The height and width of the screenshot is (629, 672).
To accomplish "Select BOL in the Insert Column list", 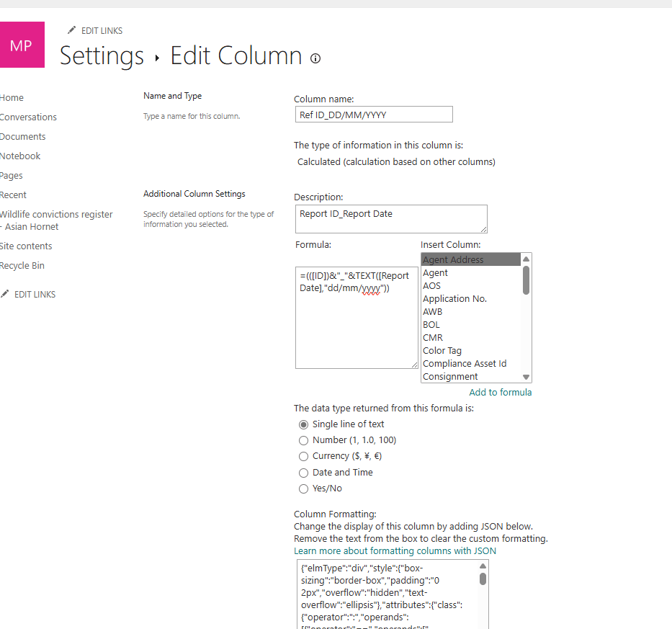I will pos(470,324).
